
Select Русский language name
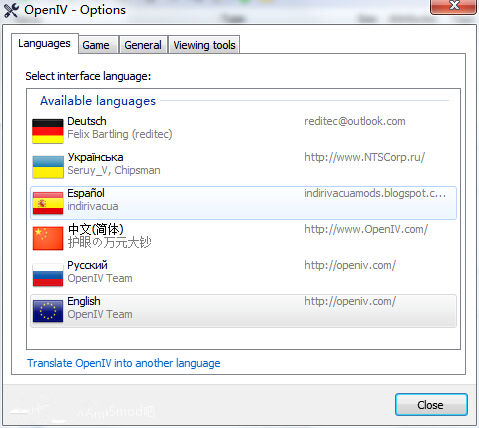click(87, 265)
